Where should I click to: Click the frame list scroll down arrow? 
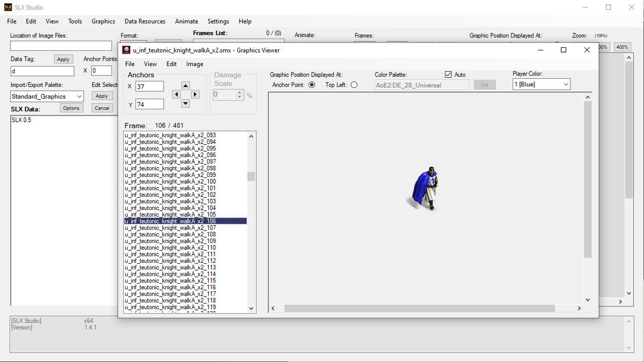[x=251, y=308]
